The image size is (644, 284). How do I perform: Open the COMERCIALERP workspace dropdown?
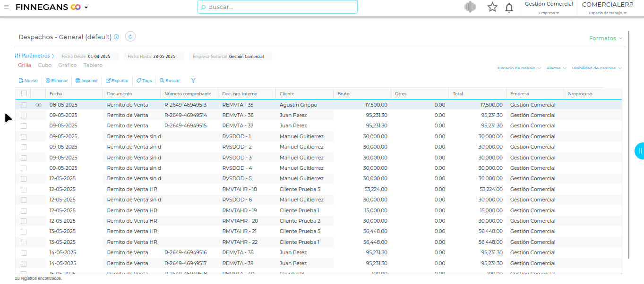tap(608, 8)
